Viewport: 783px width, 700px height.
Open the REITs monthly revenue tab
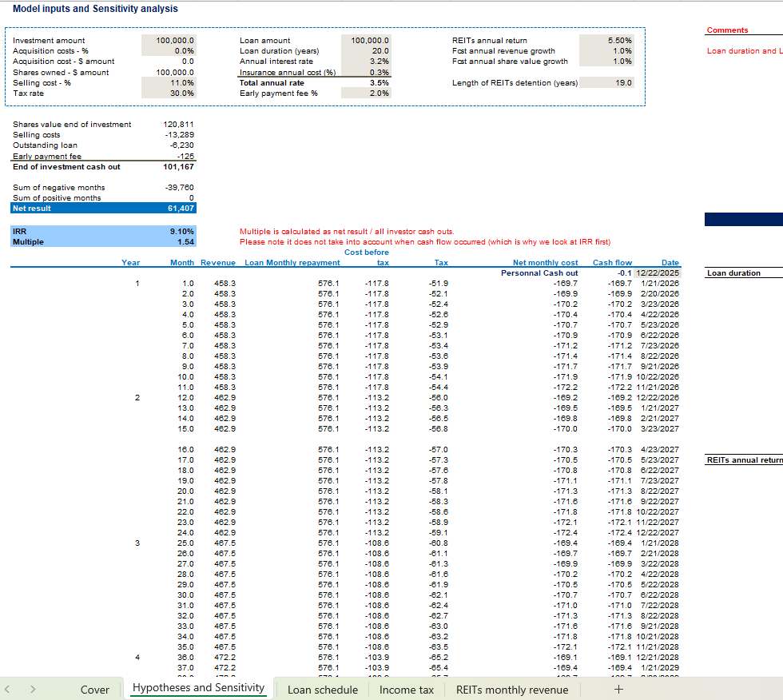511,690
